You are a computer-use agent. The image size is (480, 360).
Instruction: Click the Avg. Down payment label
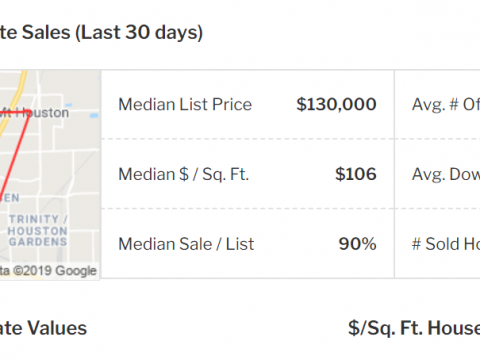(x=446, y=174)
